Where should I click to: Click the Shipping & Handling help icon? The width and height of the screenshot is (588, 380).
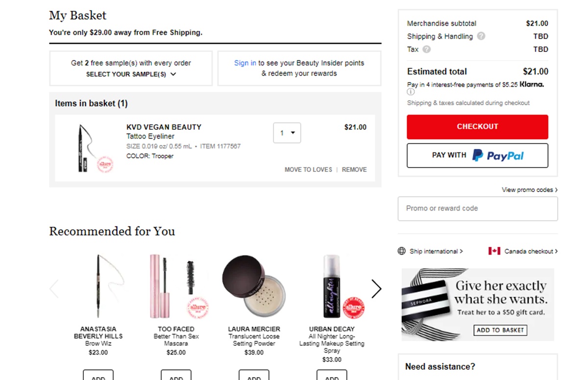[481, 36]
